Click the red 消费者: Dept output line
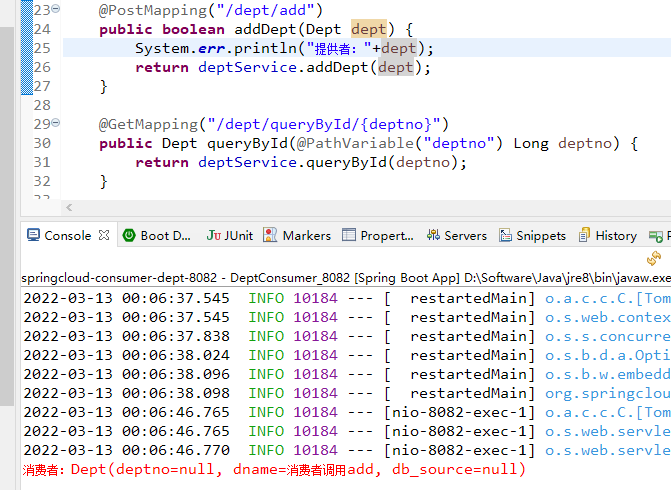 point(274,470)
